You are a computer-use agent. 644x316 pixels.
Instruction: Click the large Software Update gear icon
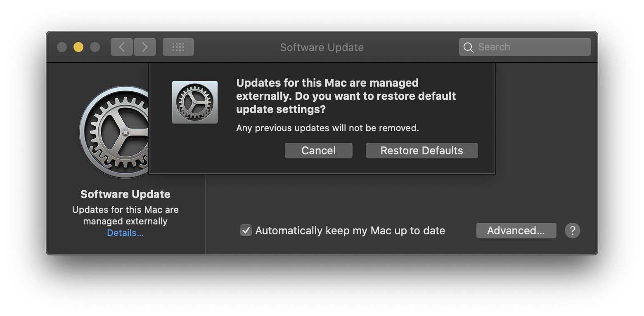pyautogui.click(x=114, y=132)
